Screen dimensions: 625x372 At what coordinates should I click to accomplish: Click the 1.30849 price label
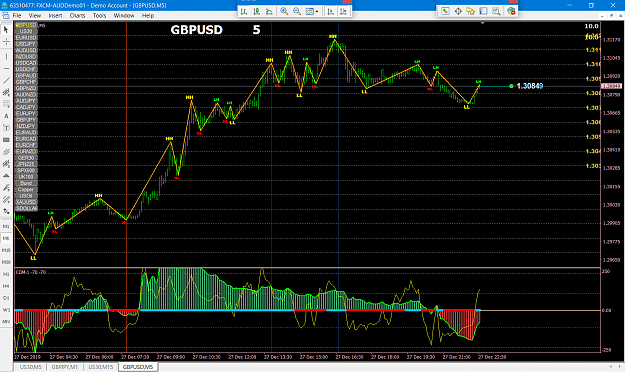pyautogui.click(x=530, y=86)
